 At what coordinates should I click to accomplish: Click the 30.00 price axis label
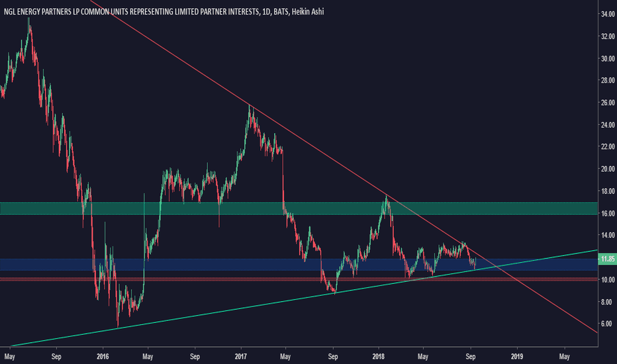608,59
